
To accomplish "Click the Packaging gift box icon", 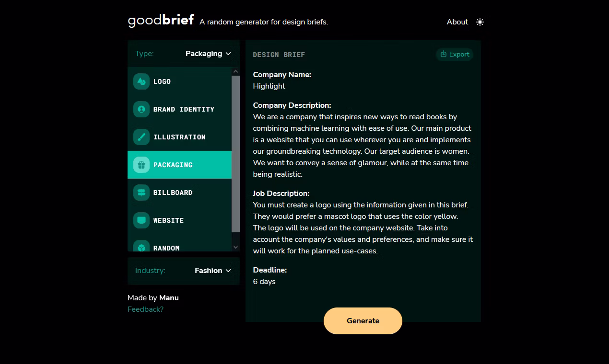I will 141,165.
